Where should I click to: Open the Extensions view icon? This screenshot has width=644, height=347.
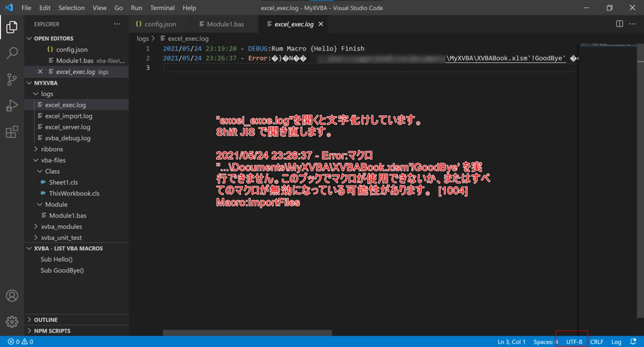click(12, 132)
